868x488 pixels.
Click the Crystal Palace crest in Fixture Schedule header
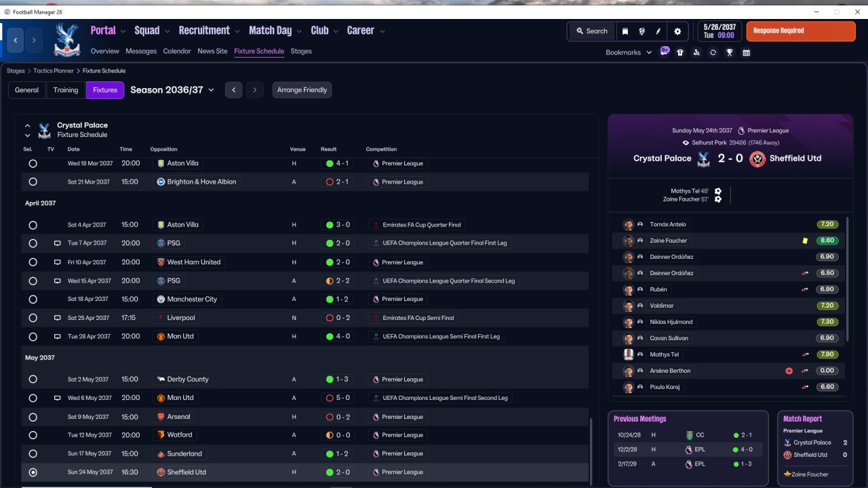tap(44, 130)
